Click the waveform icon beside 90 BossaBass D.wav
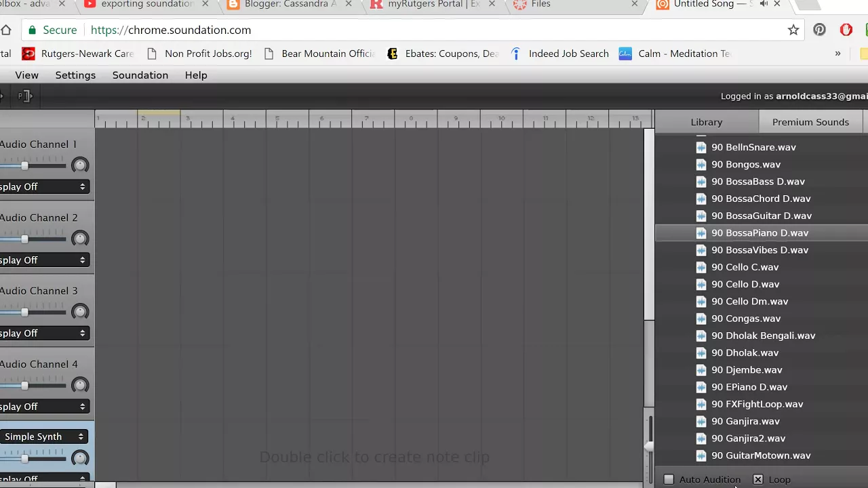 tap(701, 182)
